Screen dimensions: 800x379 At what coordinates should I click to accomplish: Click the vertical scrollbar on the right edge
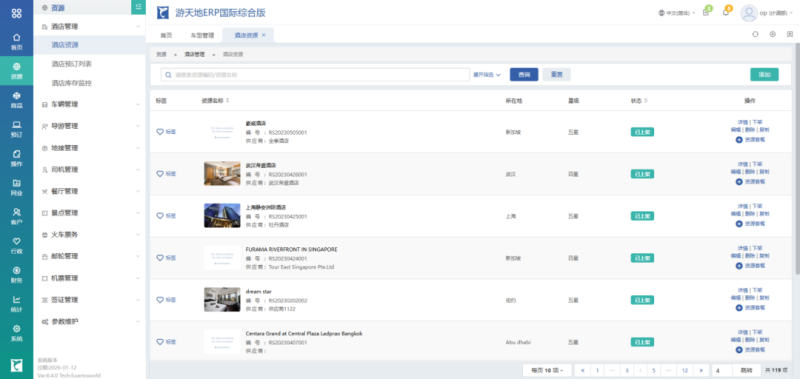click(x=797, y=158)
